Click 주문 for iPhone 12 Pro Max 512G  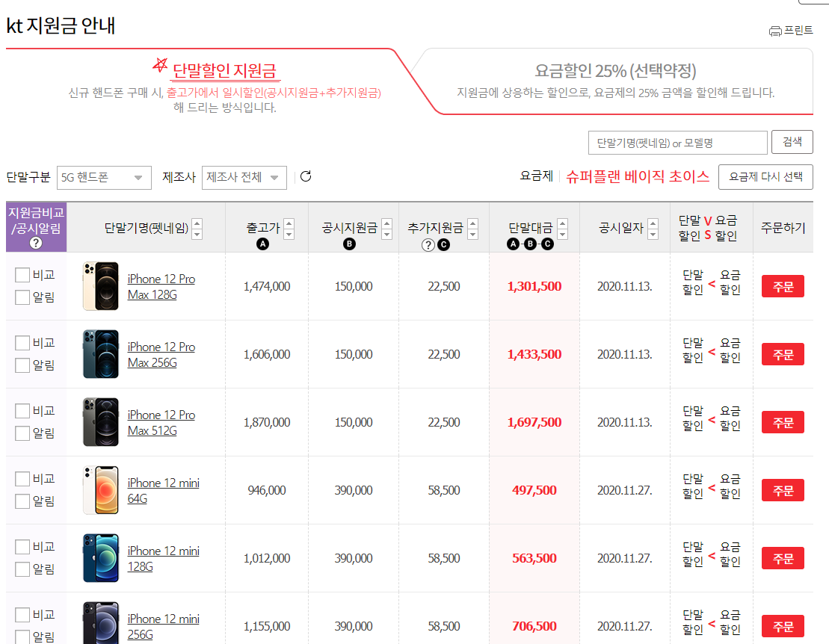pyautogui.click(x=783, y=423)
